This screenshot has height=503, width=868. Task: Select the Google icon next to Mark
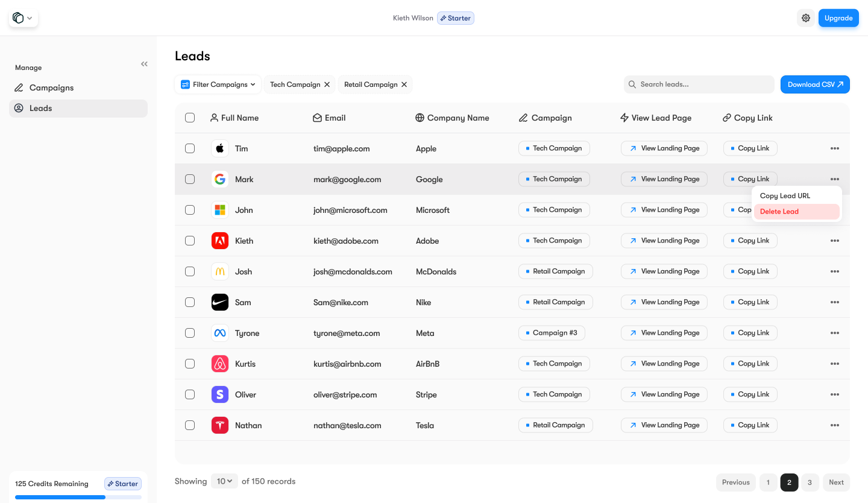point(220,179)
